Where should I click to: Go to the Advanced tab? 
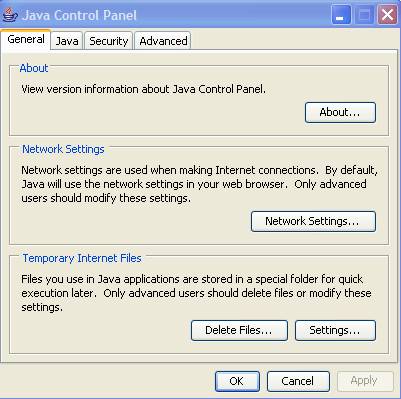(x=163, y=41)
